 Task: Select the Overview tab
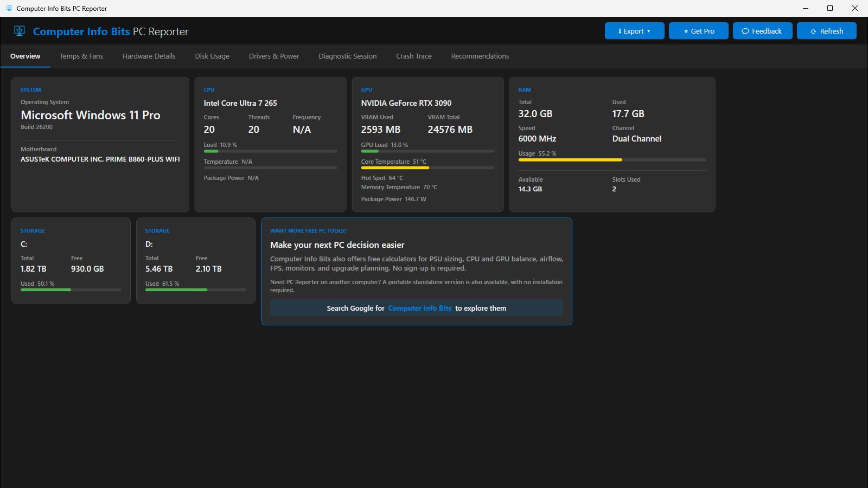pos(25,56)
